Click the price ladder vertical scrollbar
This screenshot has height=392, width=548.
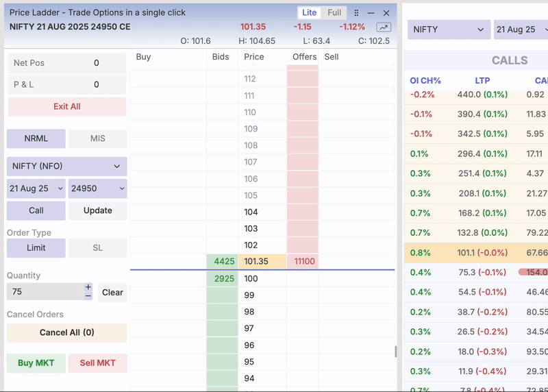[394, 352]
